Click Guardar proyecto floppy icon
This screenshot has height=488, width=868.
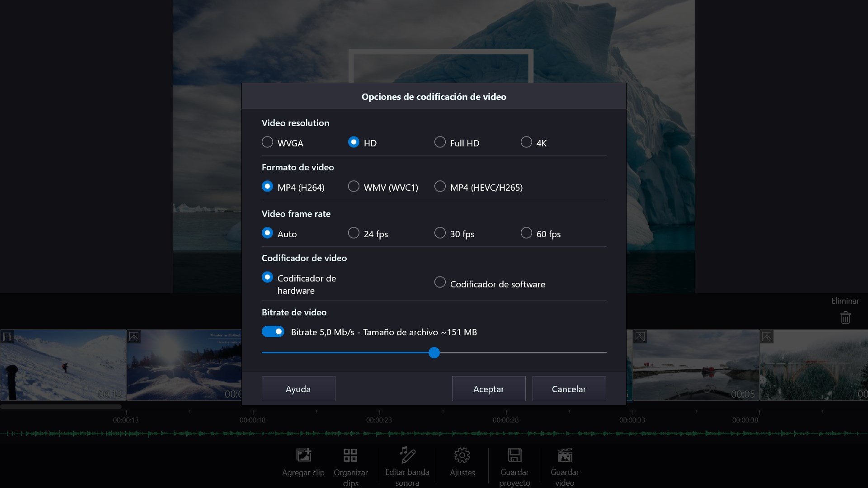tap(514, 455)
